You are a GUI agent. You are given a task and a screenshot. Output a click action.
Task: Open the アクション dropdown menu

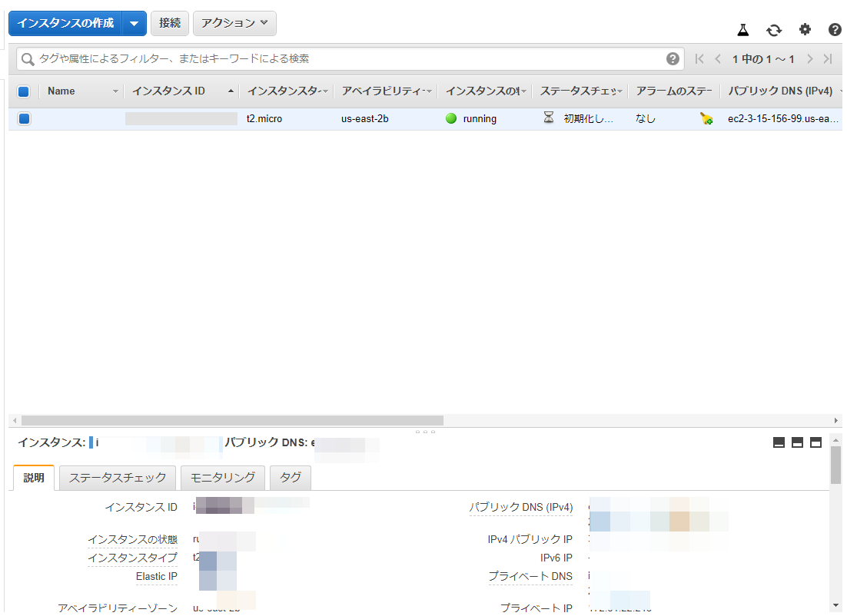(234, 23)
